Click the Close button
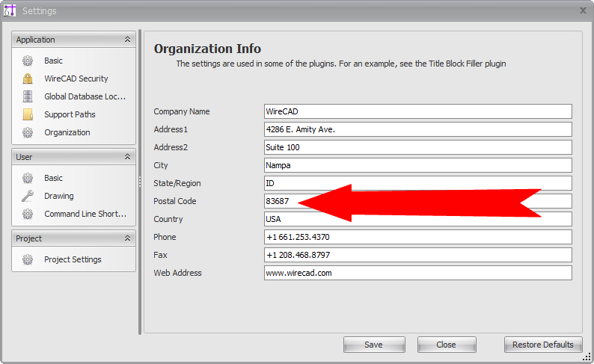 click(447, 345)
